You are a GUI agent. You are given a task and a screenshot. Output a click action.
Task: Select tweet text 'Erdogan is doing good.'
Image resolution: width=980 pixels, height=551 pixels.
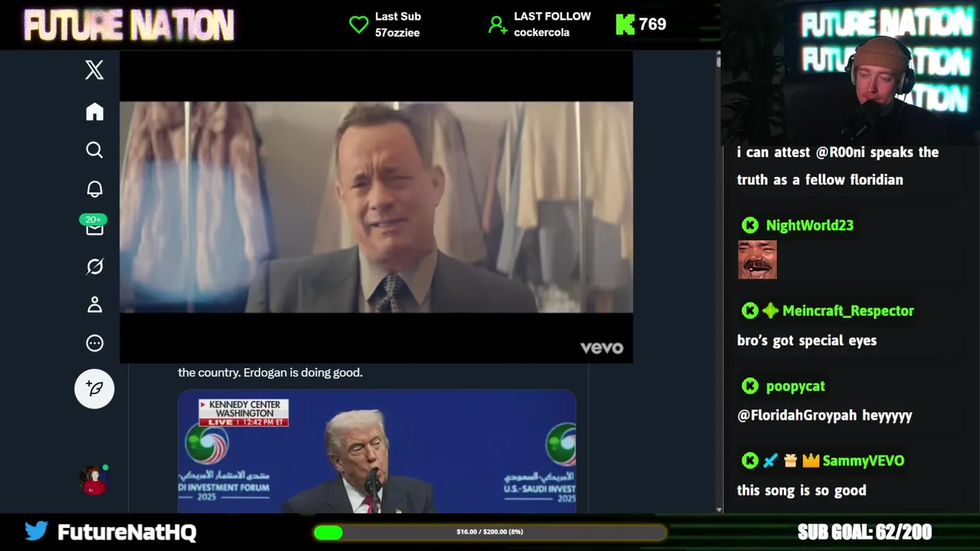click(303, 373)
